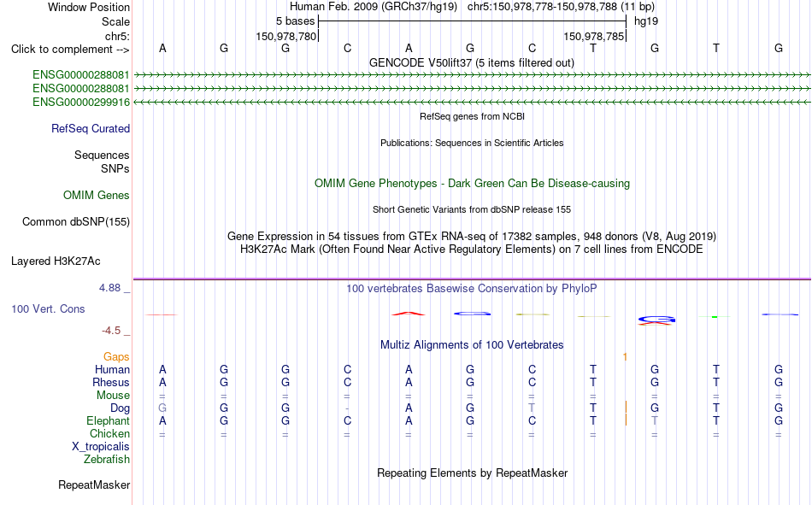Click the orange insertion bar in the Dog row
The width and height of the screenshot is (812, 505).
(x=626, y=406)
